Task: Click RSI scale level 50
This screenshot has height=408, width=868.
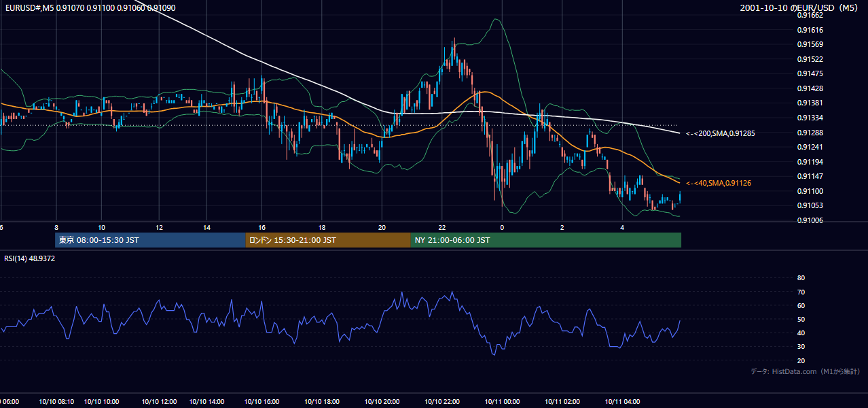Action: 801,319
